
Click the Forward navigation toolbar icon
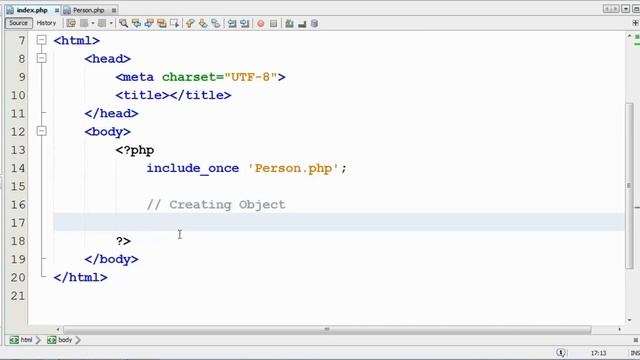[x=102, y=23]
